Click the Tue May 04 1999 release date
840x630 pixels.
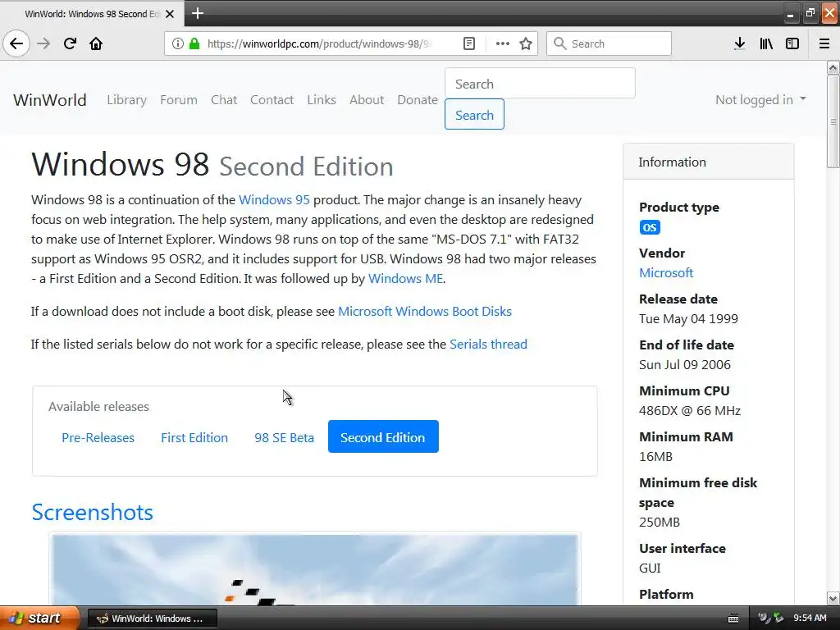tap(688, 319)
